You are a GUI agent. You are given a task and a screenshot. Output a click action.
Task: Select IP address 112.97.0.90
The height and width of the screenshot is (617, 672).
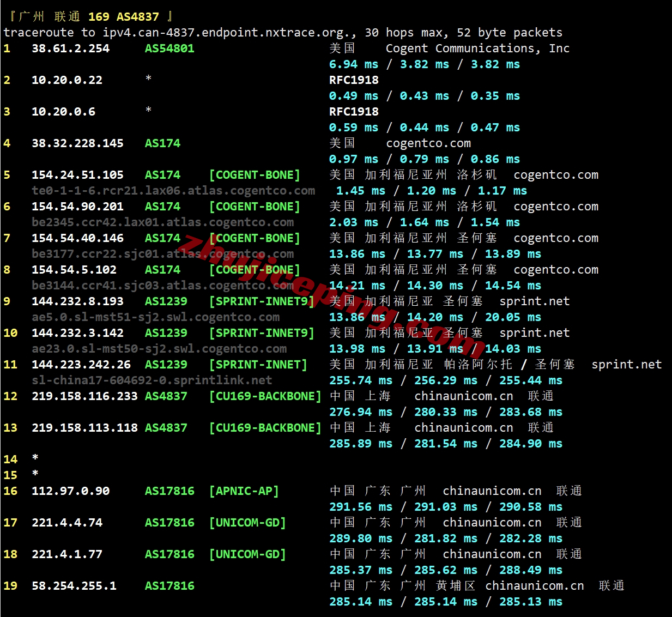tap(71, 491)
